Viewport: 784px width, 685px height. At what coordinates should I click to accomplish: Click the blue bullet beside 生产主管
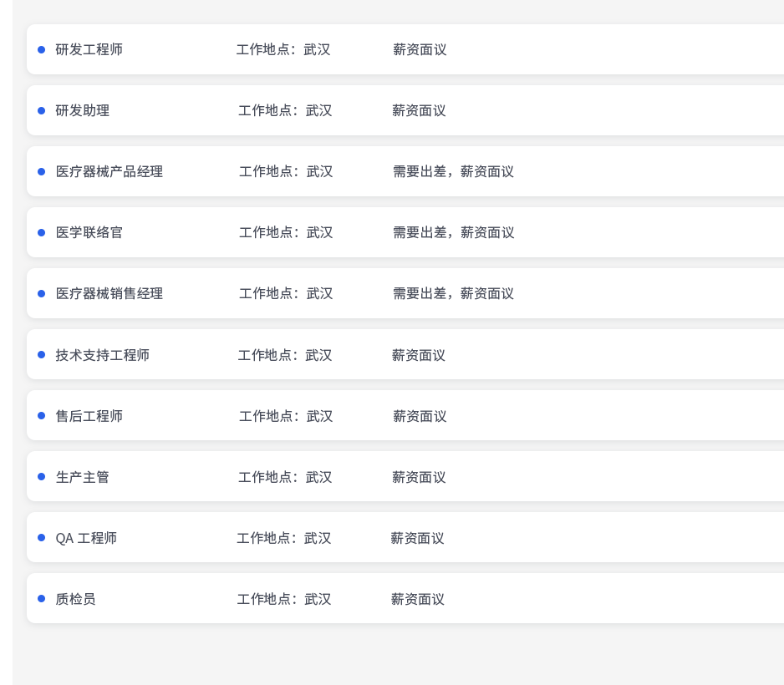[41, 477]
